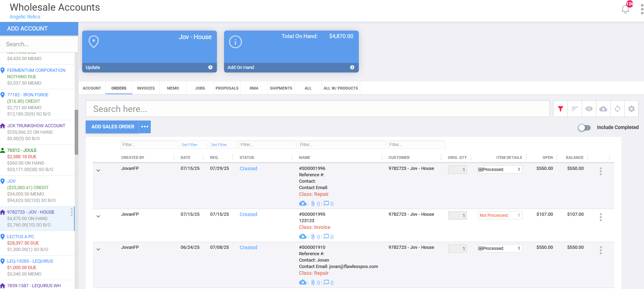Click the refresh sync icon in toolbar

point(617,109)
